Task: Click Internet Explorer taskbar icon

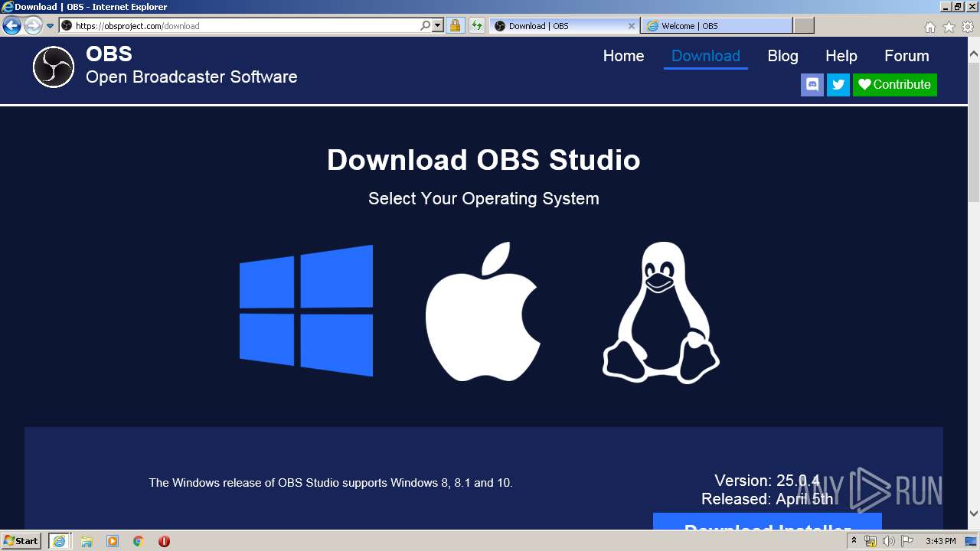Action: pyautogui.click(x=59, y=540)
